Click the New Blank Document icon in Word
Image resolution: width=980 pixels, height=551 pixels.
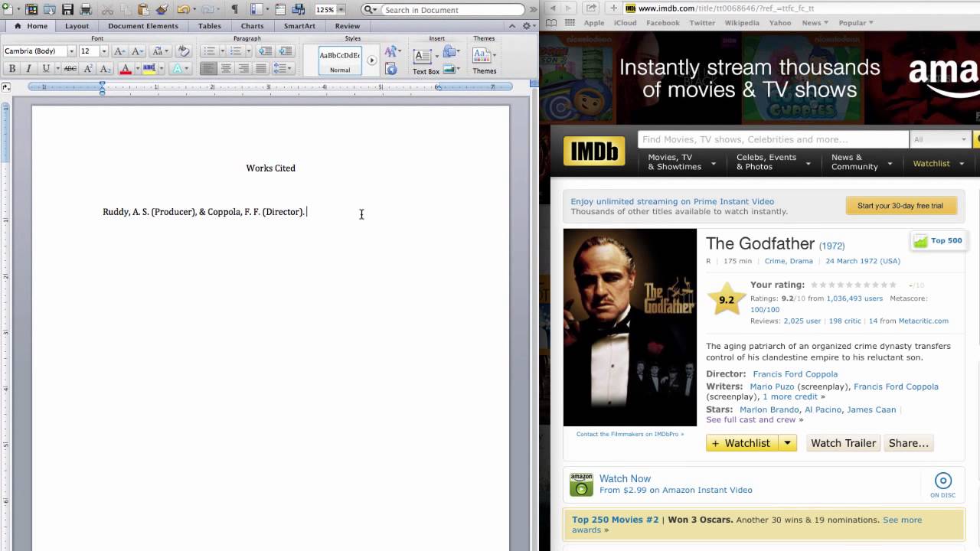[x=7, y=9]
